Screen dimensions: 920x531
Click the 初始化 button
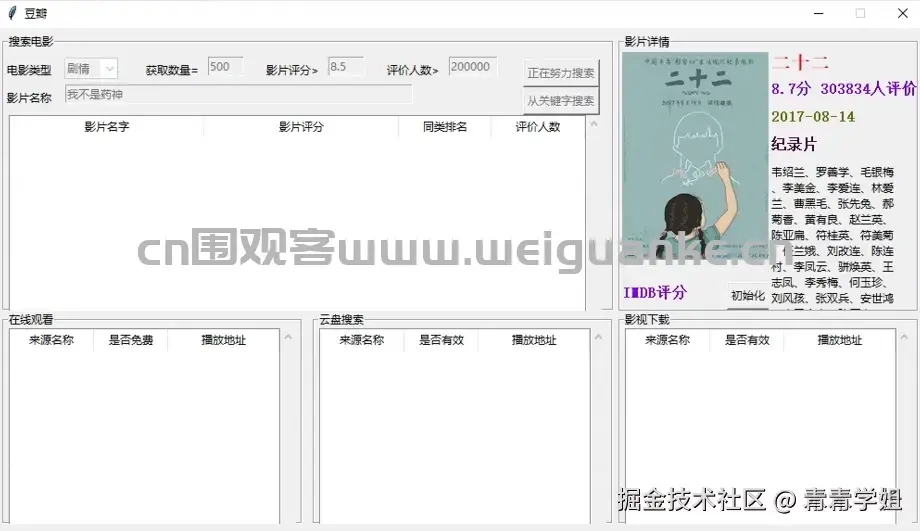pos(748,296)
